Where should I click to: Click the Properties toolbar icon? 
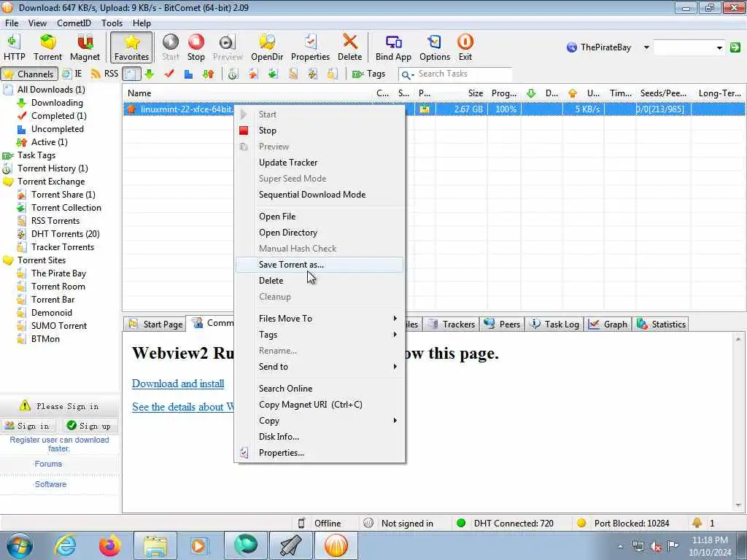[310, 47]
